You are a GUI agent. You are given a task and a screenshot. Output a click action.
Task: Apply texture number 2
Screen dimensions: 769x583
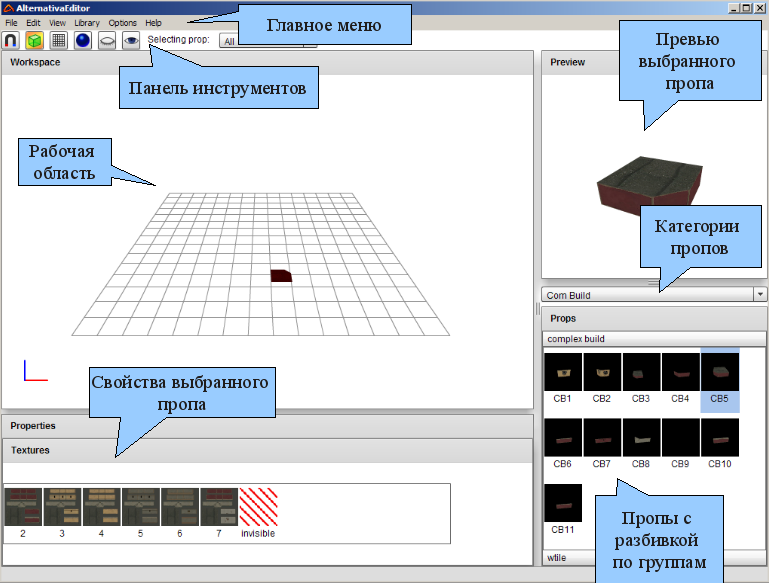click(23, 507)
